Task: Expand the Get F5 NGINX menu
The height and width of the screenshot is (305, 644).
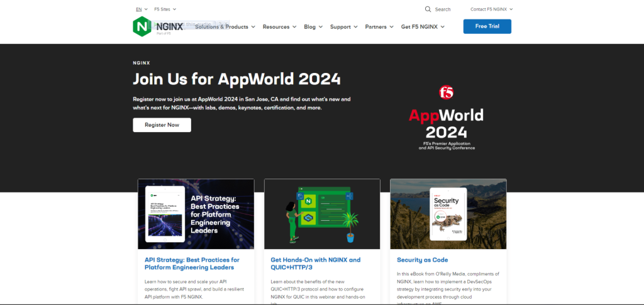Action: coord(423,26)
